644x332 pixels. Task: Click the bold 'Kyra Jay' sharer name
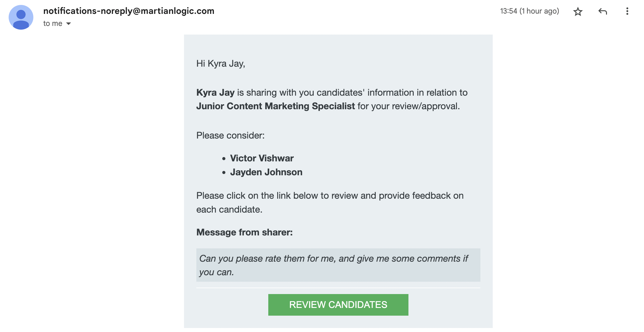[x=215, y=93]
